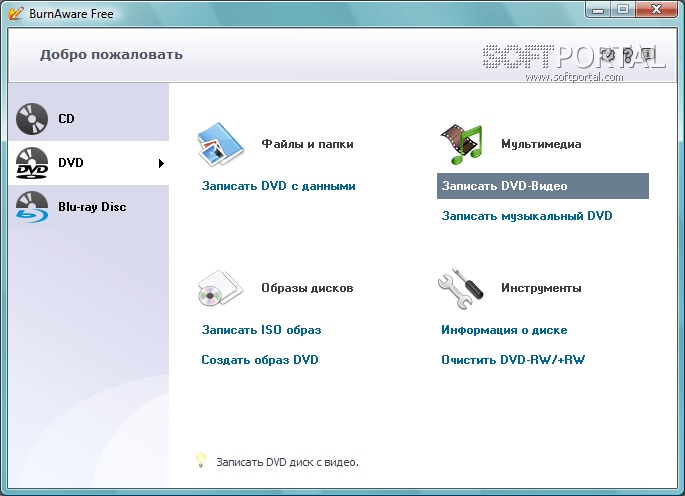Click the wrench and screwdriver Tools icon
The height and width of the screenshot is (496, 685).
point(460,288)
